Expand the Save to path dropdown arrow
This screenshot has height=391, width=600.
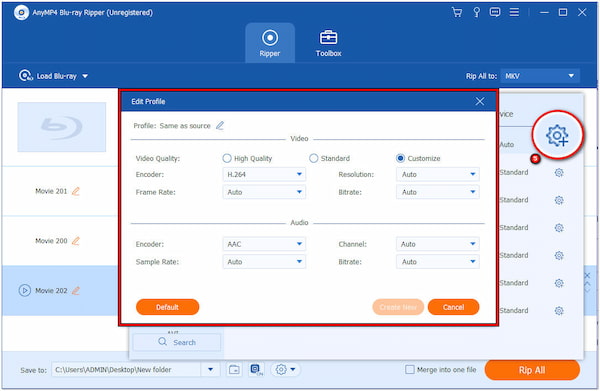pyautogui.click(x=210, y=370)
